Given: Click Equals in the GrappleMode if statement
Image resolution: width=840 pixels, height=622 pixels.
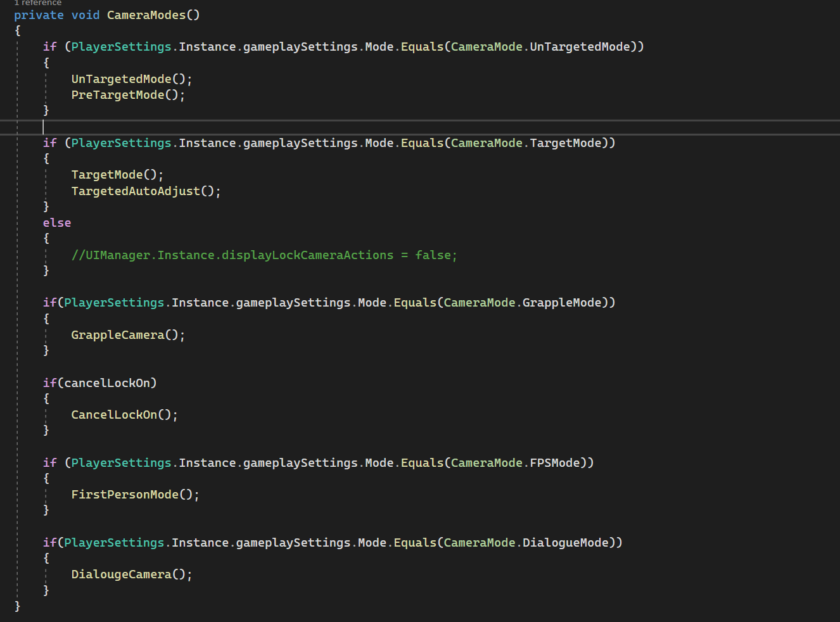Looking at the screenshot, I should [415, 303].
